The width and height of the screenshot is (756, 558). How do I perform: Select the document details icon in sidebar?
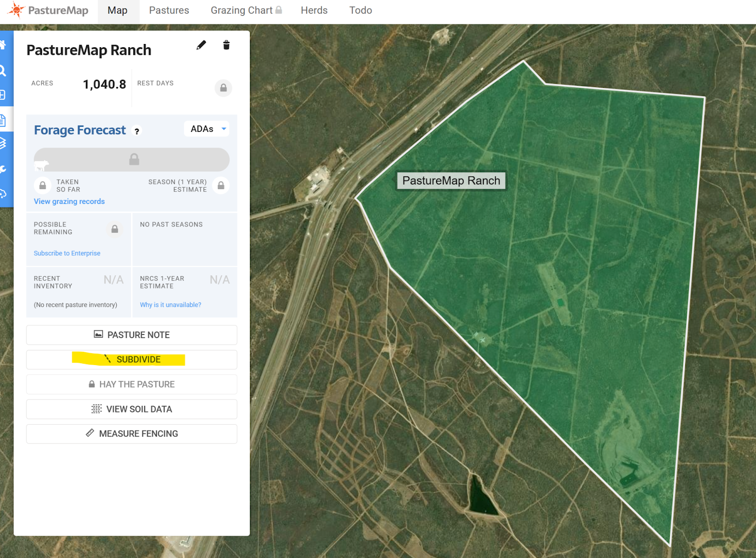point(2,120)
